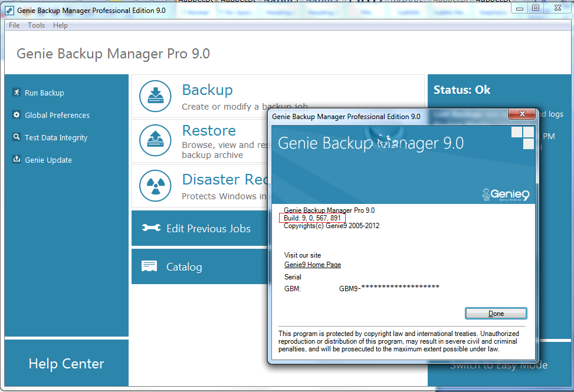
Task: Click the copyright law warning paragraph
Action: 399,341
